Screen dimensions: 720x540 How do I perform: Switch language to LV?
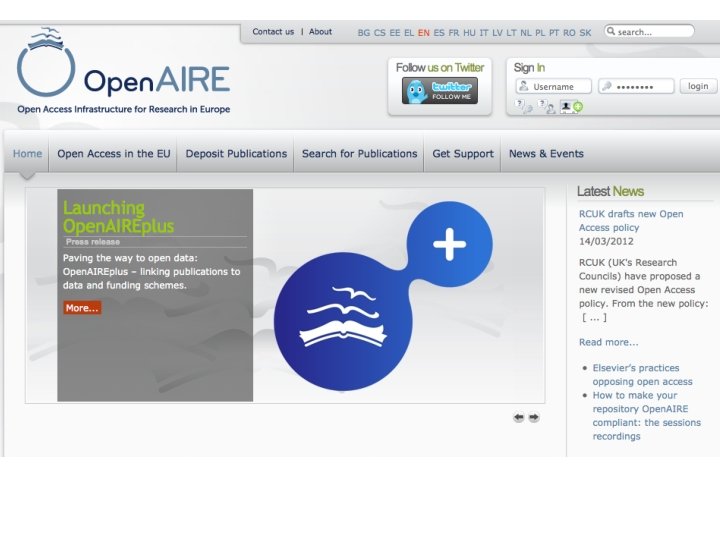pos(497,33)
